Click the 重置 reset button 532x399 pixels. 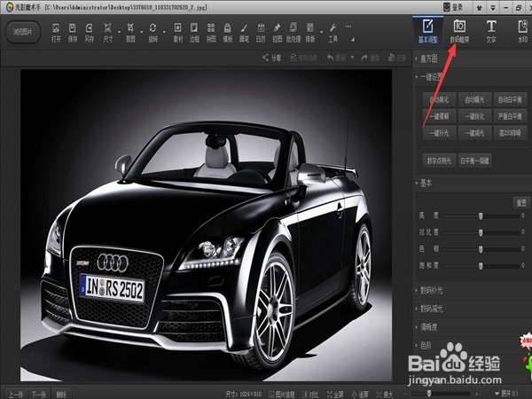point(521,203)
